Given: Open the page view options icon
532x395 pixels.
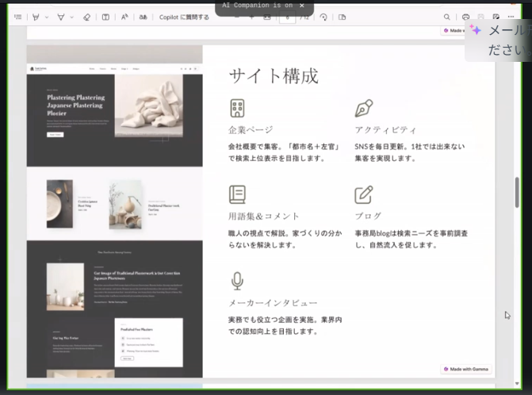Looking at the screenshot, I should (342, 17).
